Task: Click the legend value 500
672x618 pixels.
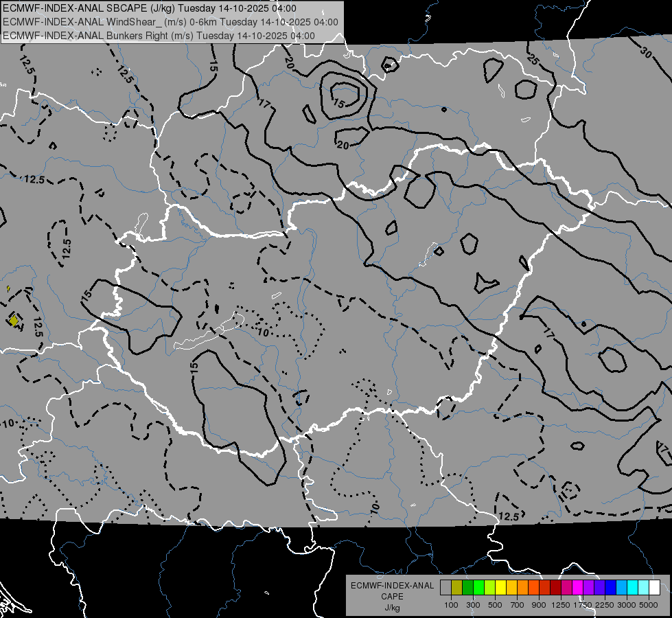Action: tap(495, 605)
